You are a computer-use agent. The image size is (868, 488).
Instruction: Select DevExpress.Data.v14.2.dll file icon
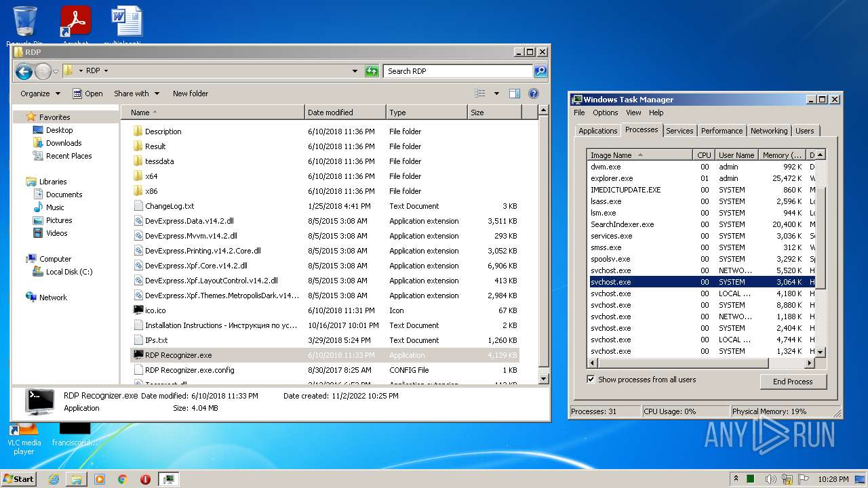(138, 221)
